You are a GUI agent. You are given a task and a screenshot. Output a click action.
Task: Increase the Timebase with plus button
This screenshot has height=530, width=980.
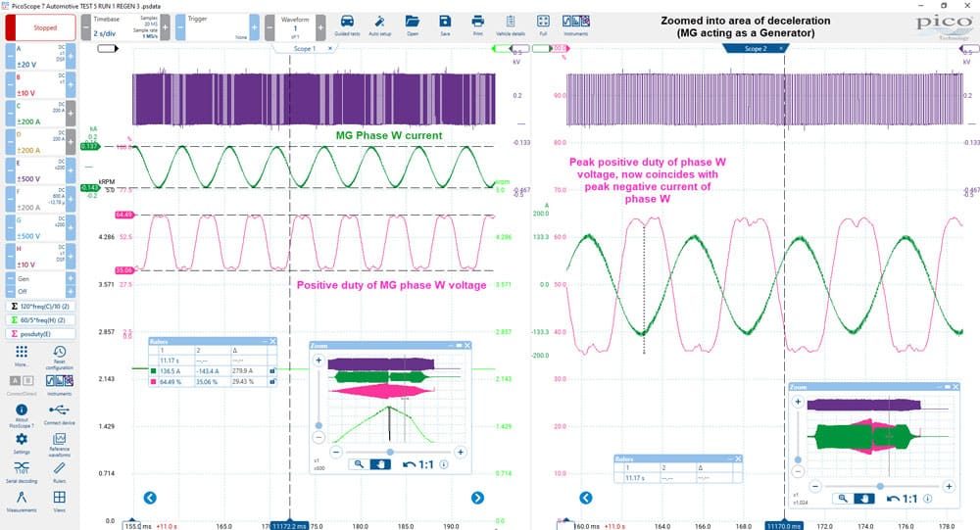pyautogui.click(x=165, y=27)
